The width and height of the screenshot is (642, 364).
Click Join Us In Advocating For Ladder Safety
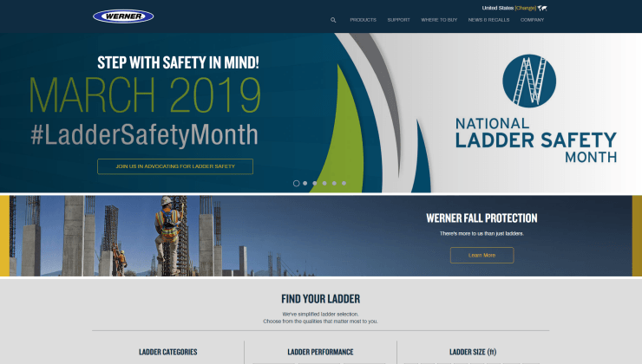[x=175, y=166]
